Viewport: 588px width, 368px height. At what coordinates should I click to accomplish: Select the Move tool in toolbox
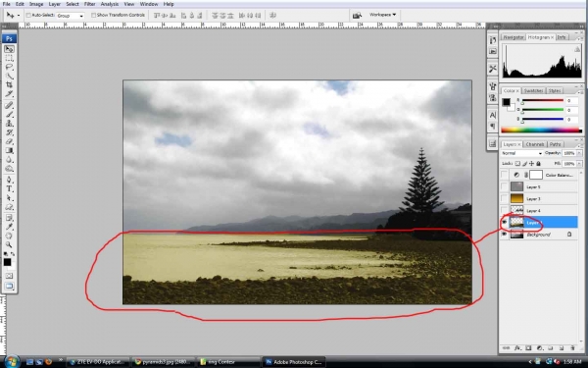click(9, 49)
